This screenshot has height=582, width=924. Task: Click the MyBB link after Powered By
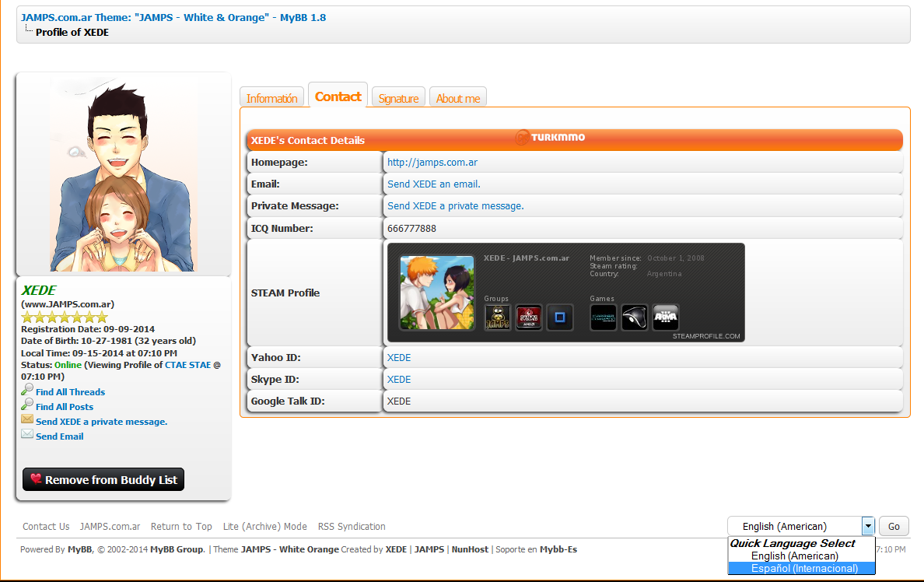(x=79, y=549)
